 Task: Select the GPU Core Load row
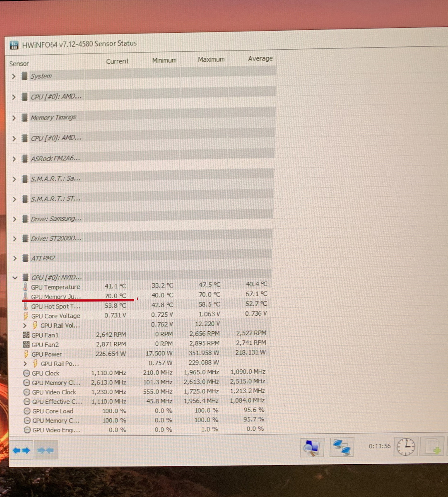145,411
